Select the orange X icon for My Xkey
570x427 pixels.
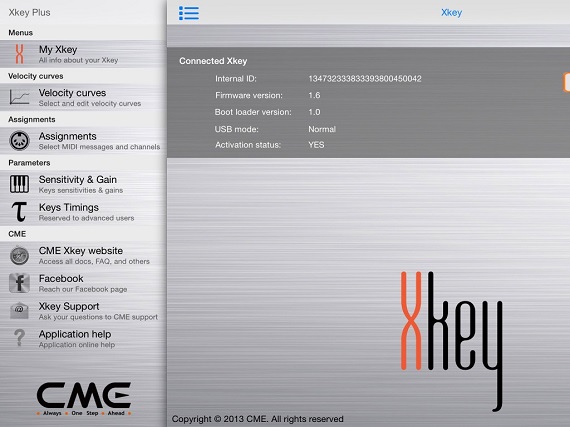coord(20,54)
